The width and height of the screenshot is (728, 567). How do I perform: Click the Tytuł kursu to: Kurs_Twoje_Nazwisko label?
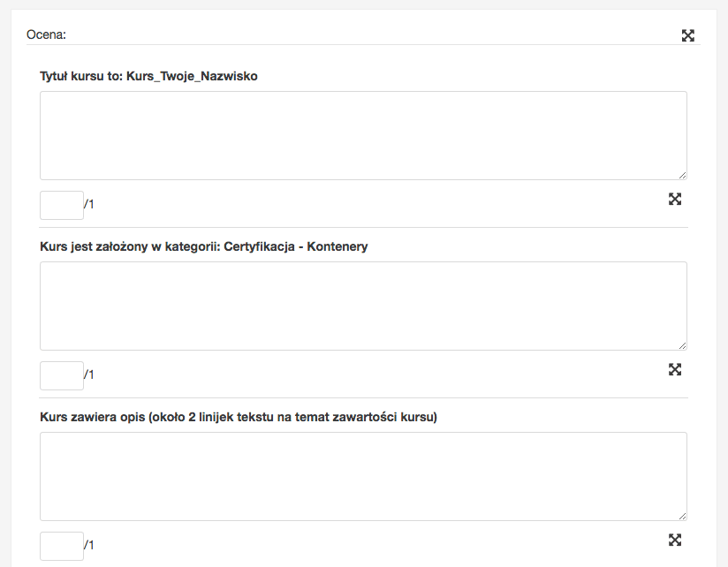pyautogui.click(x=148, y=76)
